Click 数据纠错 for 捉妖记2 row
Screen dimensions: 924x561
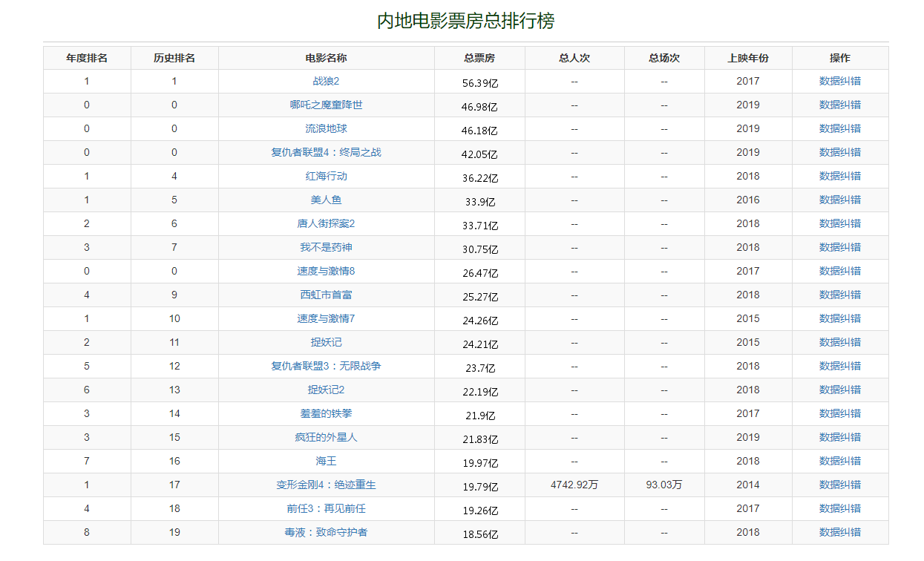click(840, 390)
